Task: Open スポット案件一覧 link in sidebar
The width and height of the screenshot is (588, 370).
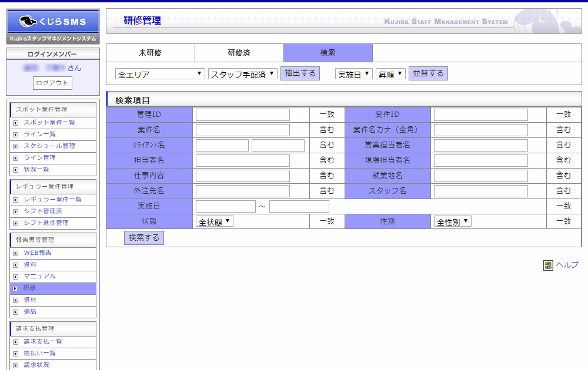Action: pos(49,123)
